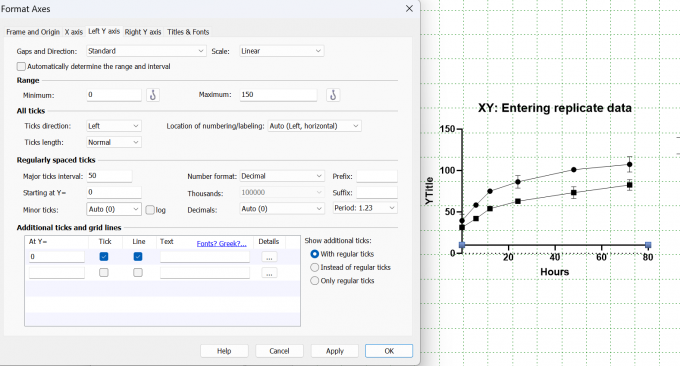Switch to X axis tab

click(x=74, y=32)
